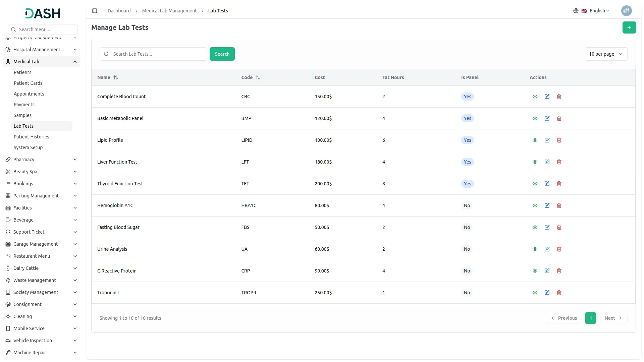The height and width of the screenshot is (362, 644).
Task: Click edit icon for Hemoglobin A1C
Action: click(547, 205)
